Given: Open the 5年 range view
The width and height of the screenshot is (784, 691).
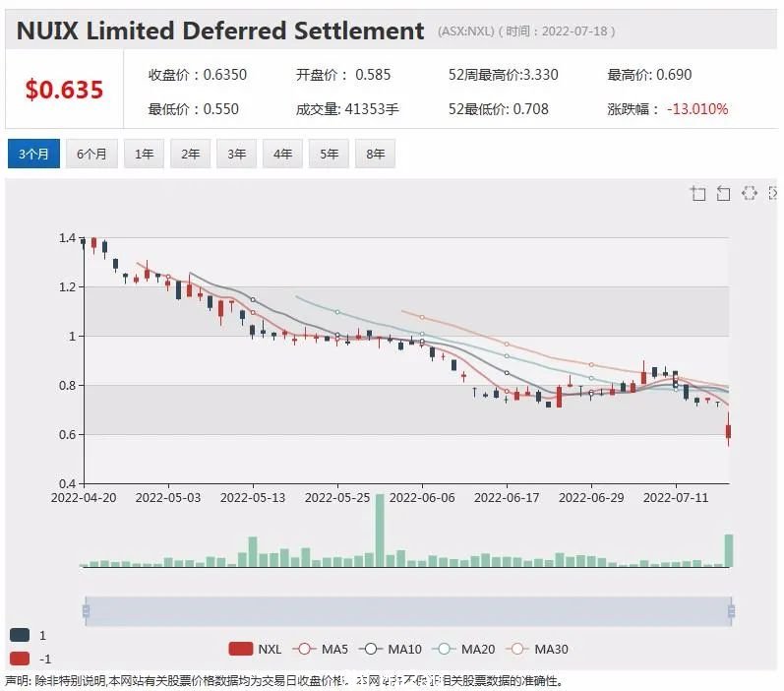Looking at the screenshot, I should pos(329,154).
